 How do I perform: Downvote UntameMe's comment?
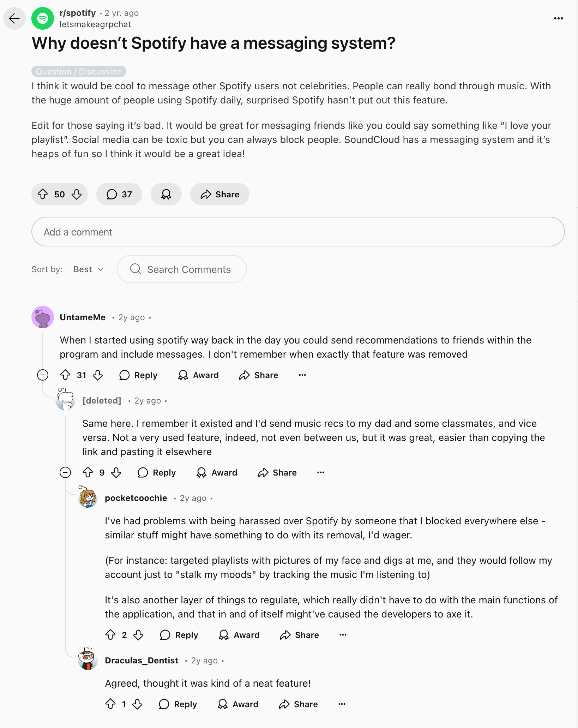(x=98, y=375)
